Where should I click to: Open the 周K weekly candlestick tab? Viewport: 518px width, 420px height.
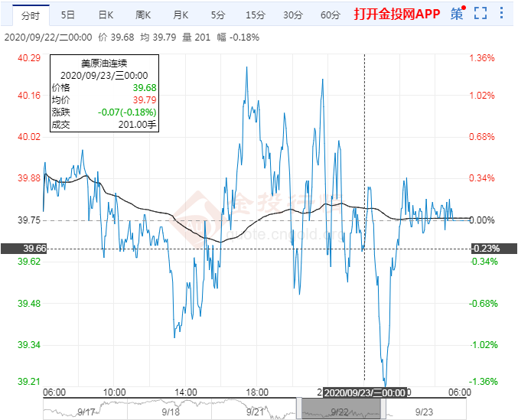tap(143, 15)
